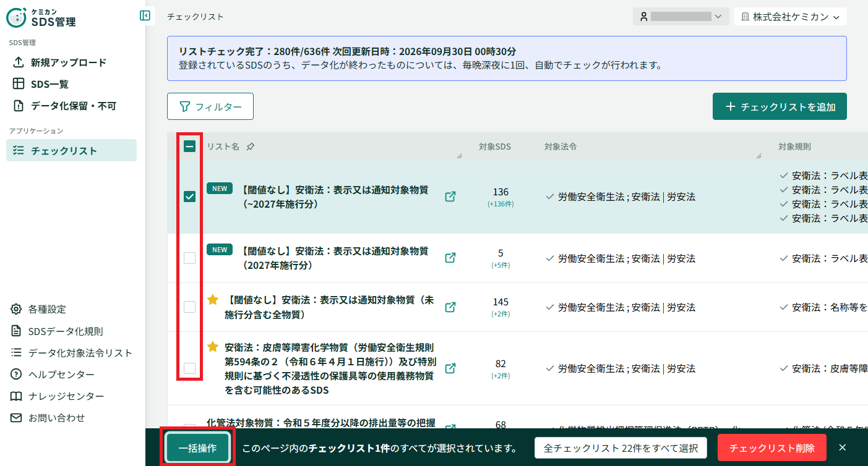
Task: Click the gold star on 皮膚等障害化学物質 row
Action: pos(213,347)
